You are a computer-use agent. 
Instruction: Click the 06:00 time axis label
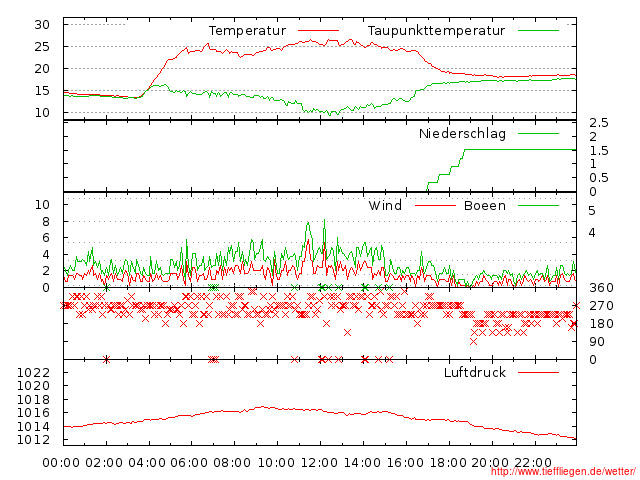pyautogui.click(x=189, y=462)
